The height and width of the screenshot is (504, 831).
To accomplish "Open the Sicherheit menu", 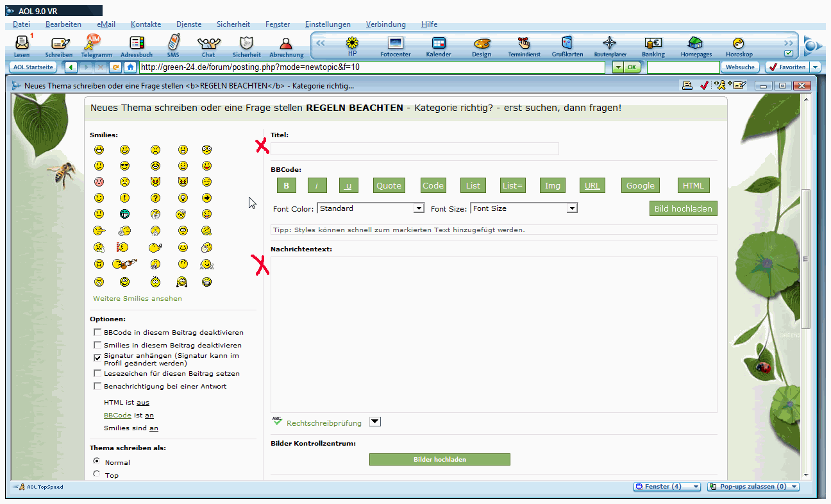I will tap(233, 24).
